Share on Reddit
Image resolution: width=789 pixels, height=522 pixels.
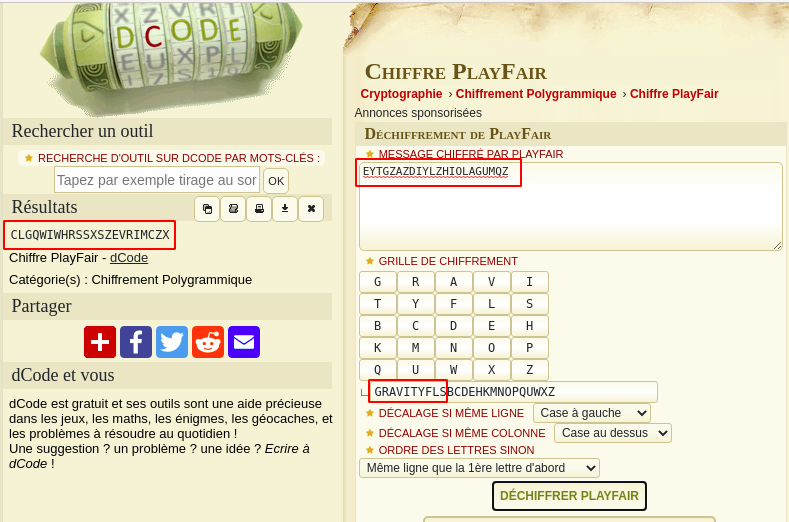[x=208, y=342]
